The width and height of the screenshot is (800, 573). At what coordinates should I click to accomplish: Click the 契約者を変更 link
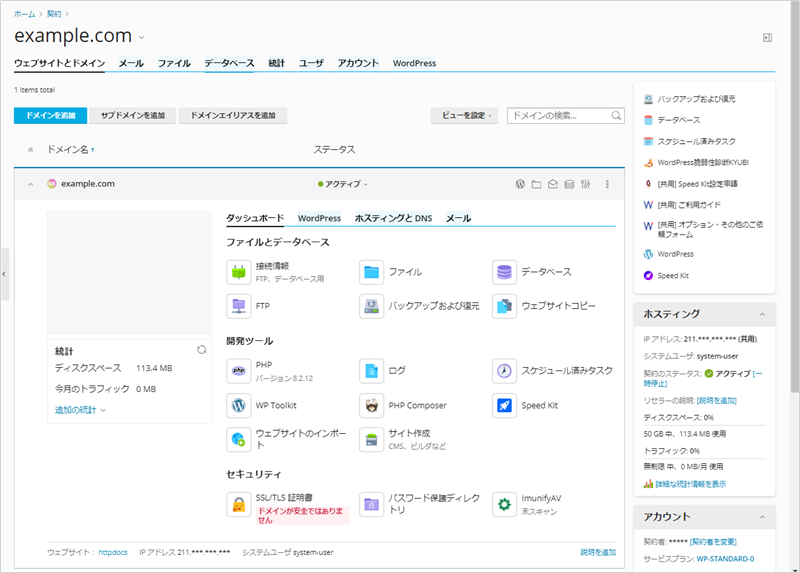coord(713,542)
